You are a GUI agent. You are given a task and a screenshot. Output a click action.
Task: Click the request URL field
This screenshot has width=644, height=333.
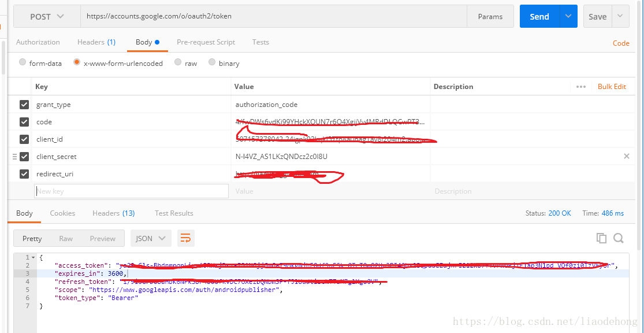pos(274,16)
